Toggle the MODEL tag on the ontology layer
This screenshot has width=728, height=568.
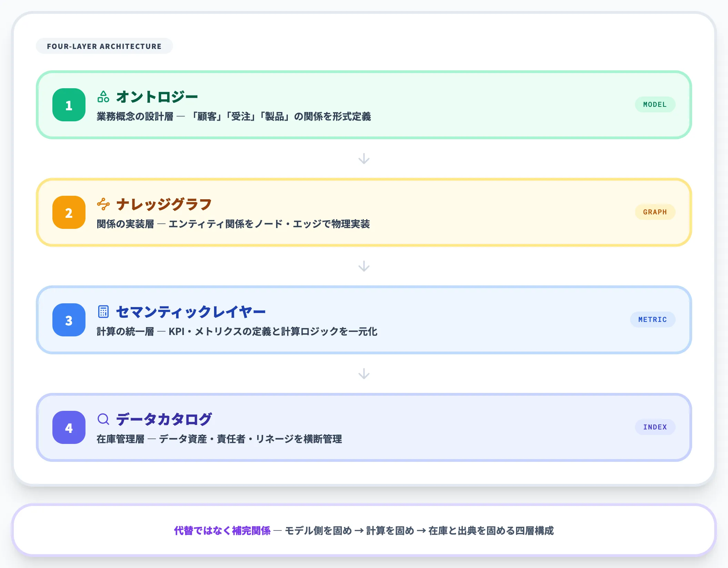[655, 104]
